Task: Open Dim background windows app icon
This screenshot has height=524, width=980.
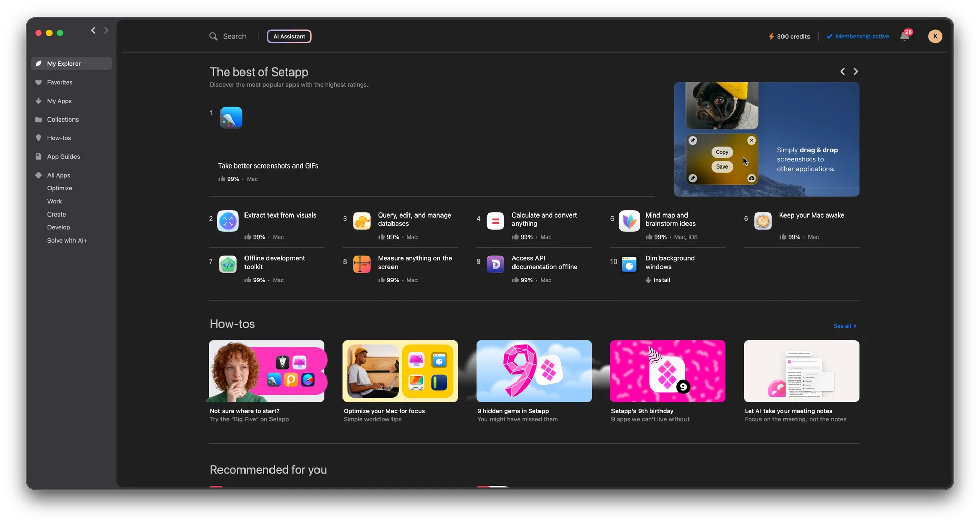Action: [629, 265]
